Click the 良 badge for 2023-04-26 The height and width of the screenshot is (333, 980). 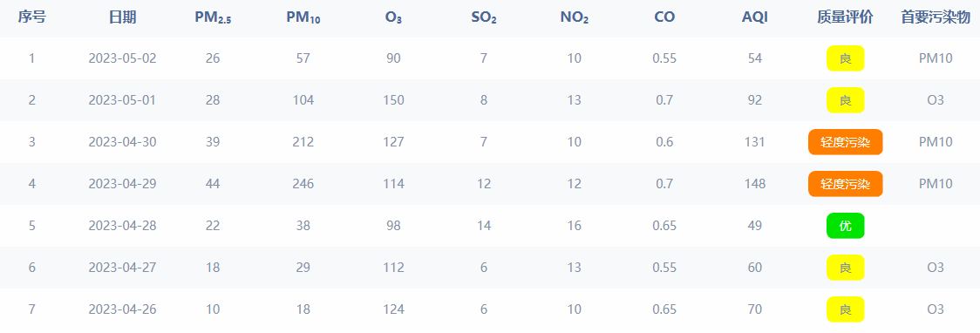tap(845, 309)
